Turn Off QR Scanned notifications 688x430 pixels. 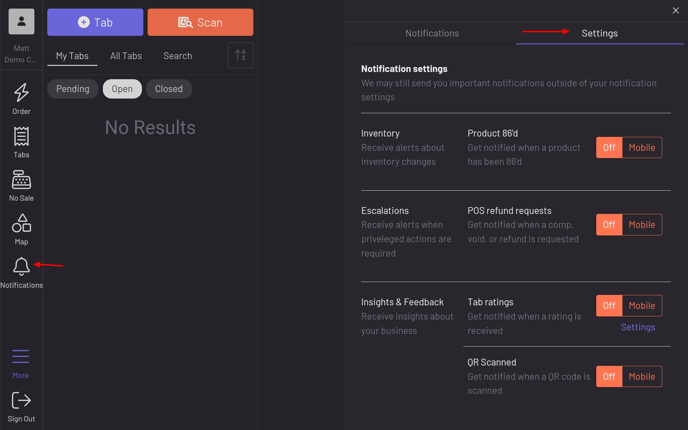(x=609, y=377)
